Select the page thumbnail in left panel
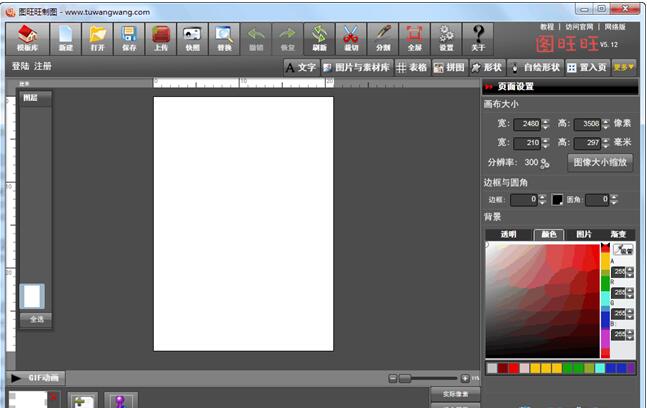The width and height of the screenshot is (647, 408). point(32,296)
